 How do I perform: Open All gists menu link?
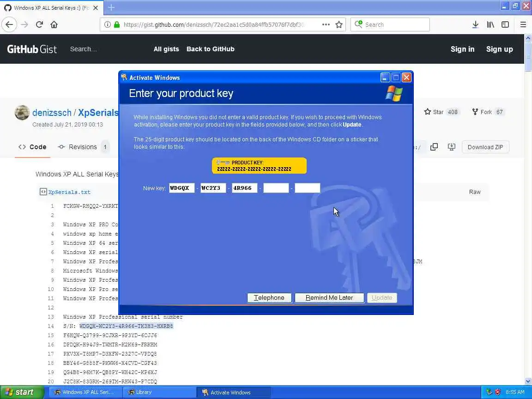point(166,49)
